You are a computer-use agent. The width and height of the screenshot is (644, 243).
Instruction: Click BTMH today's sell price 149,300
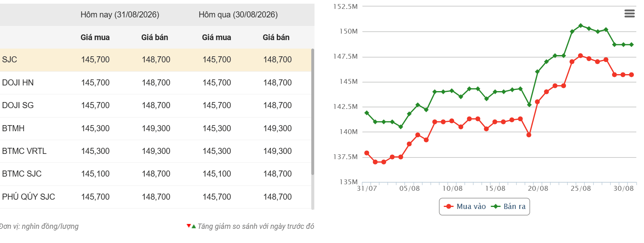[156, 128]
